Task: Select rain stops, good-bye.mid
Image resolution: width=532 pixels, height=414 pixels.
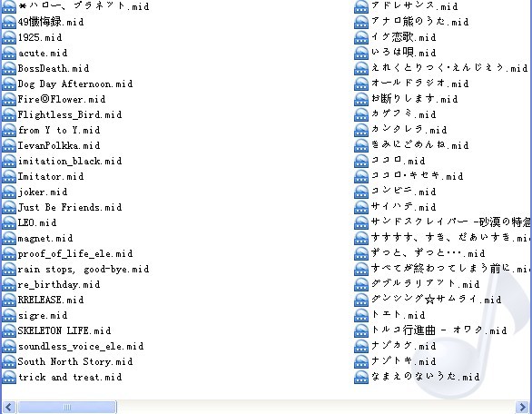Action: click(84, 269)
